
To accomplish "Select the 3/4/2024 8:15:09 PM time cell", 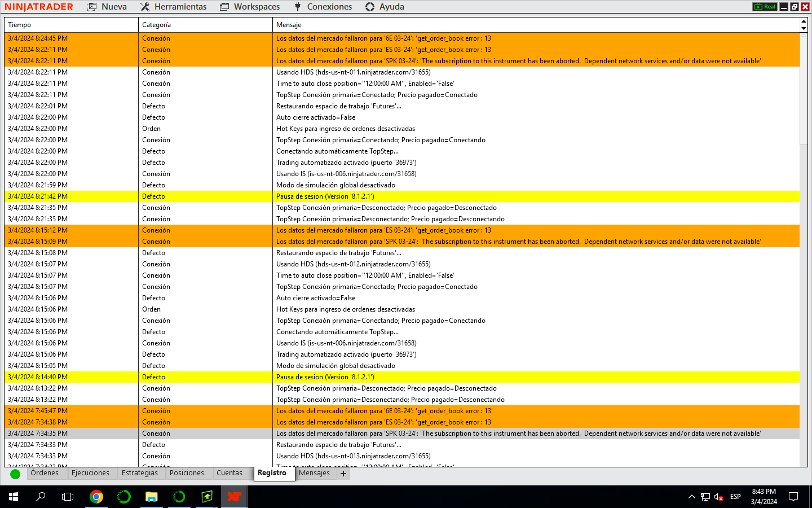I will pyautogui.click(x=71, y=242).
